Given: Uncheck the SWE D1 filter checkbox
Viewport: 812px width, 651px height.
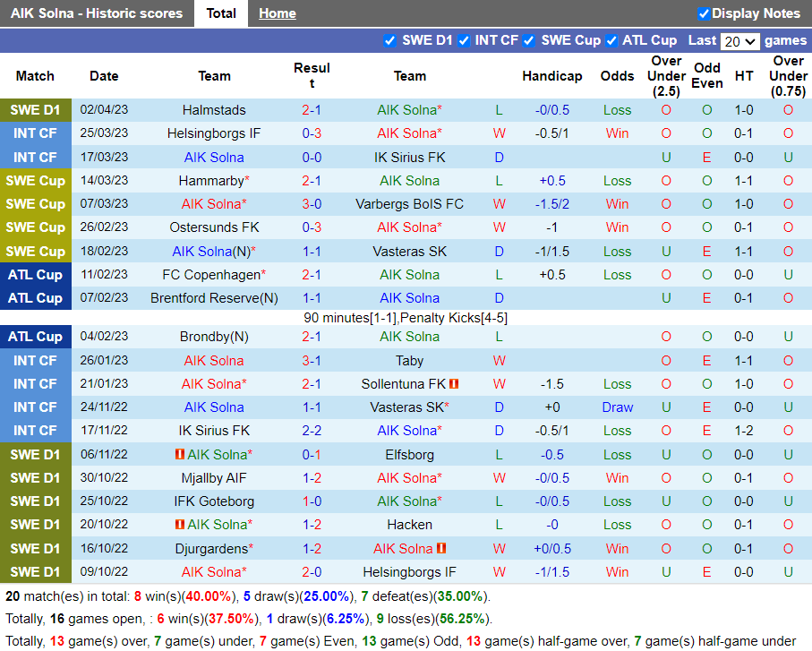Looking at the screenshot, I should click(389, 40).
